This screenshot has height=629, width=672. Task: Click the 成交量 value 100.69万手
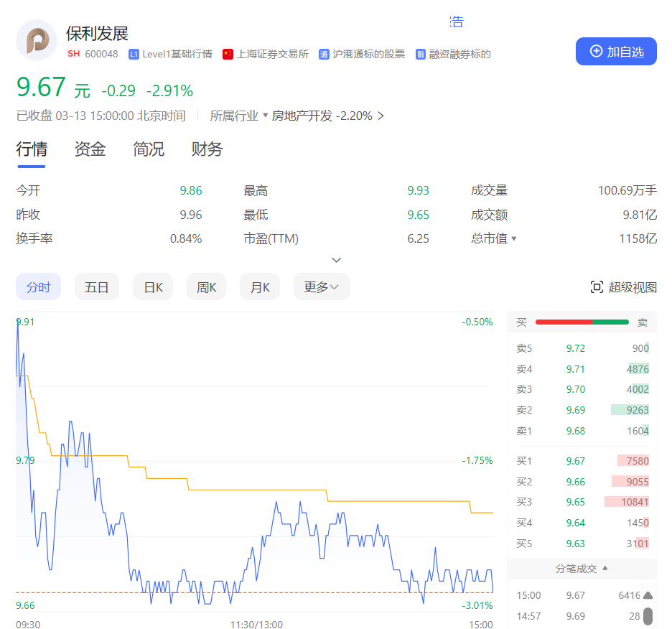pos(627,190)
